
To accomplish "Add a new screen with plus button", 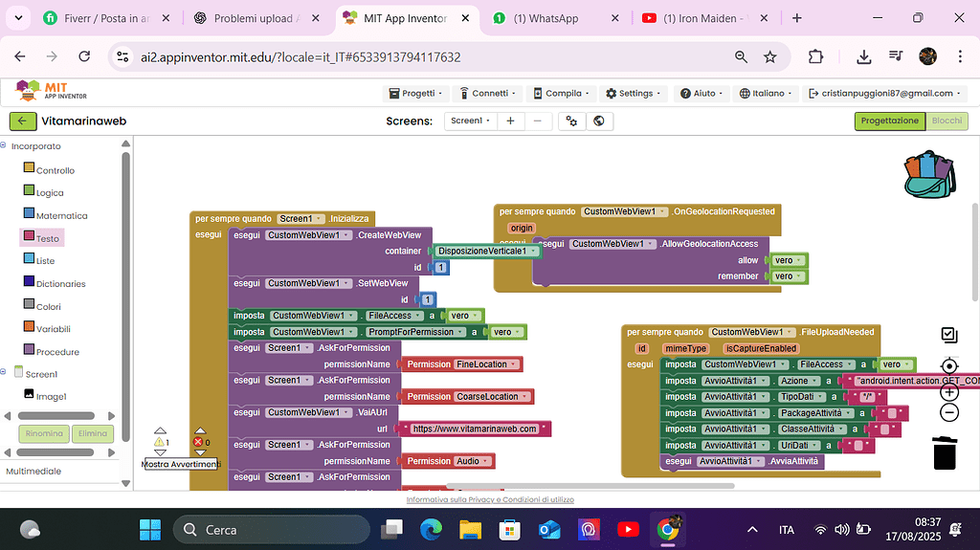I will click(x=511, y=121).
